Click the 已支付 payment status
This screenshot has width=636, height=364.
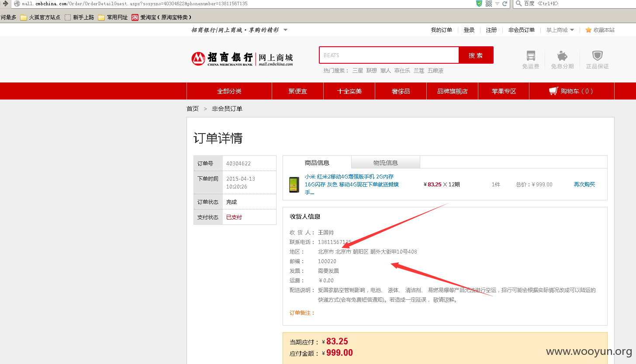(234, 217)
